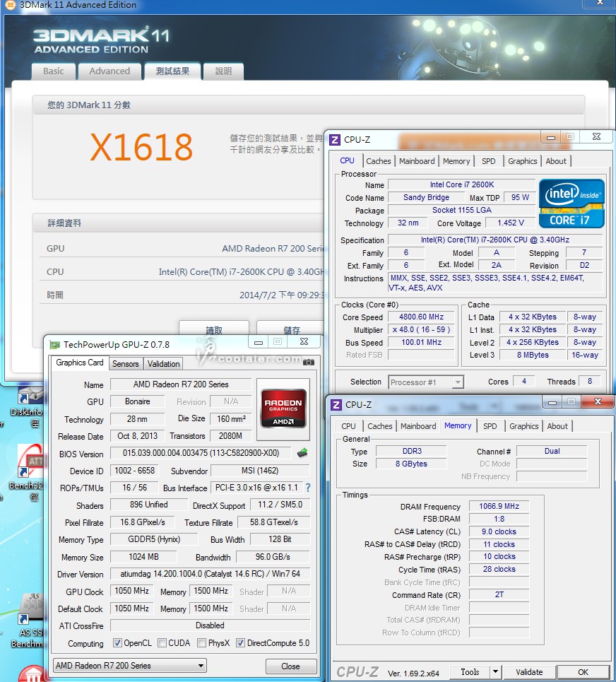Image resolution: width=616 pixels, height=682 pixels.
Task: Toggle the CUDA checkbox in GPU-Z
Action: point(162,643)
